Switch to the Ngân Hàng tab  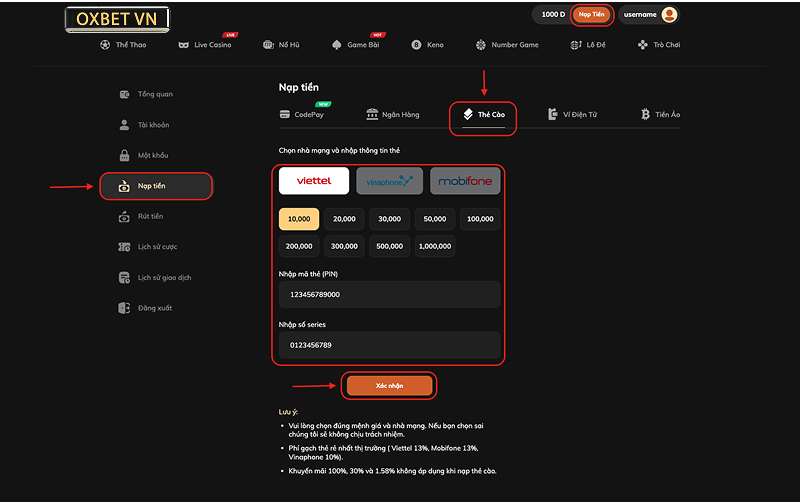pos(393,115)
